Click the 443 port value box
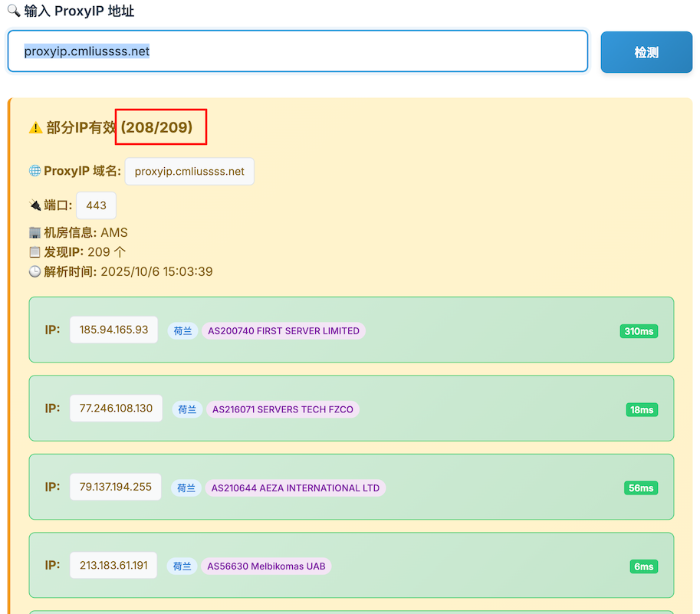This screenshot has height=614, width=700. [x=97, y=205]
